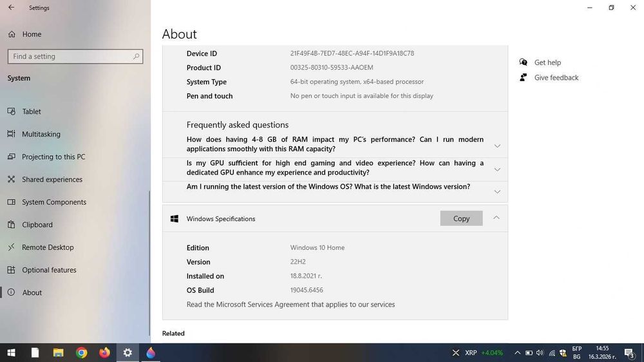Image resolution: width=644 pixels, height=362 pixels.
Task: Open the notification center
Action: point(630,352)
